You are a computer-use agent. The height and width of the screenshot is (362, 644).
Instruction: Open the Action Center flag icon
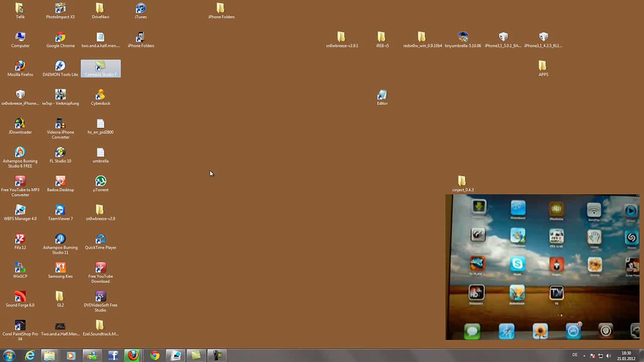[x=592, y=356]
